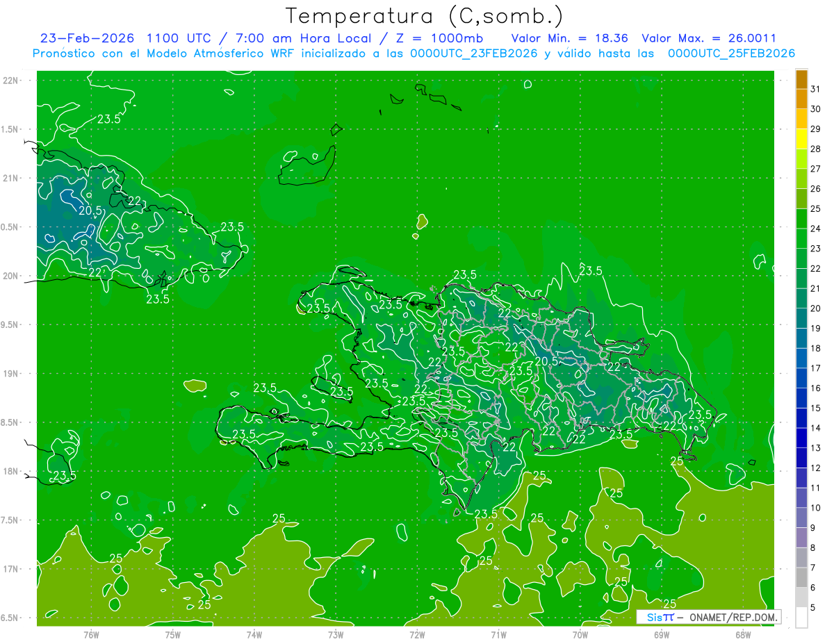Pick the blue colorbar segment between 14 and 15

801,418
